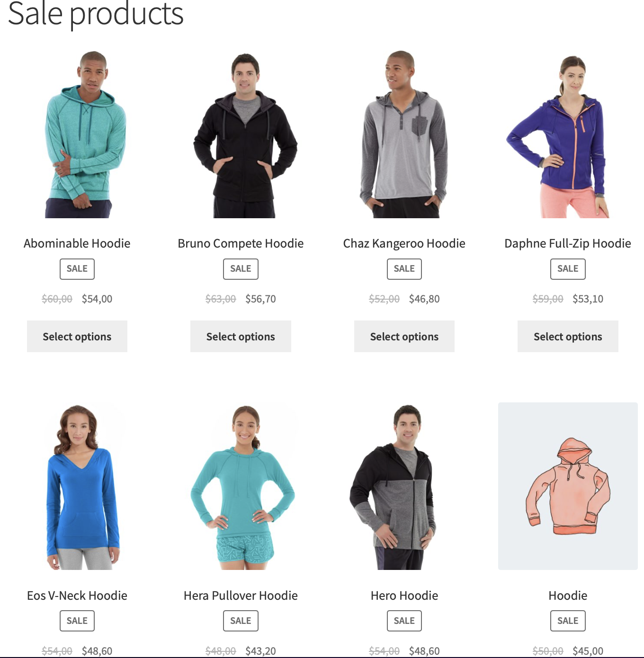
Task: Click the Eos V-Neck Hoodie title
Action: 77,596
